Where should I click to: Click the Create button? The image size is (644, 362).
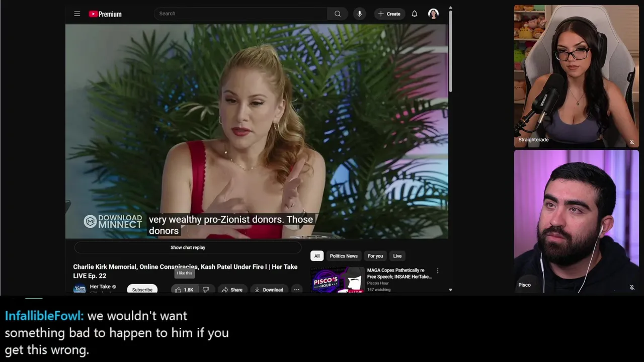(x=389, y=14)
